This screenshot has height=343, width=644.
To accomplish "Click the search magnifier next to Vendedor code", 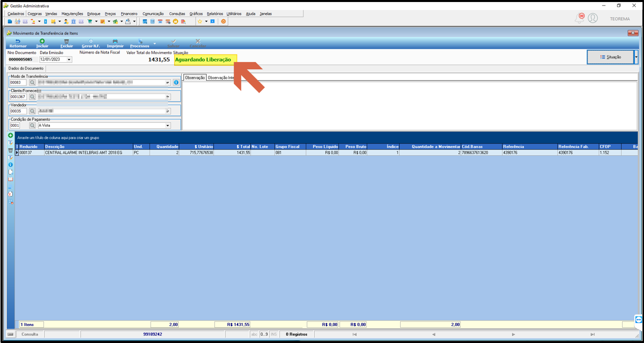I will [x=32, y=111].
